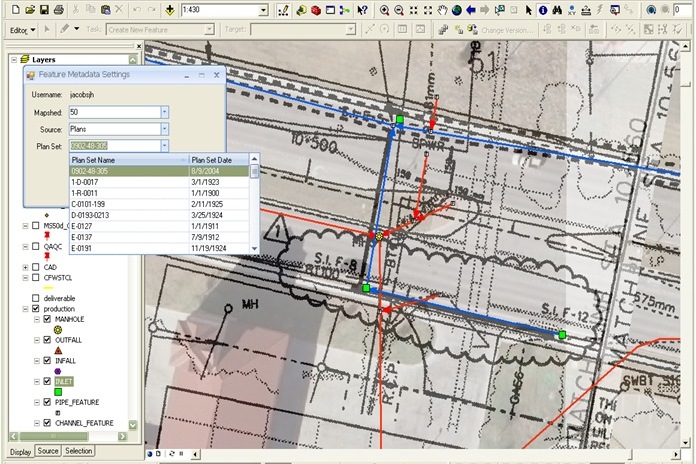The image size is (696, 464).
Task: Sort by Plan Set Date column header
Action: pyautogui.click(x=219, y=160)
